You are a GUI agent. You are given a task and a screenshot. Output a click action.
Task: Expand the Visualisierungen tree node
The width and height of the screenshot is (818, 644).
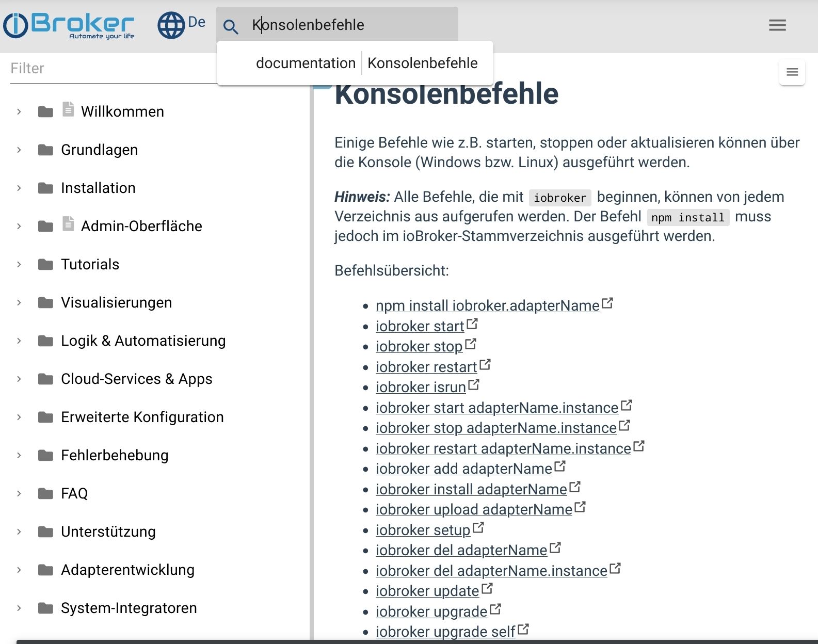pyautogui.click(x=19, y=302)
